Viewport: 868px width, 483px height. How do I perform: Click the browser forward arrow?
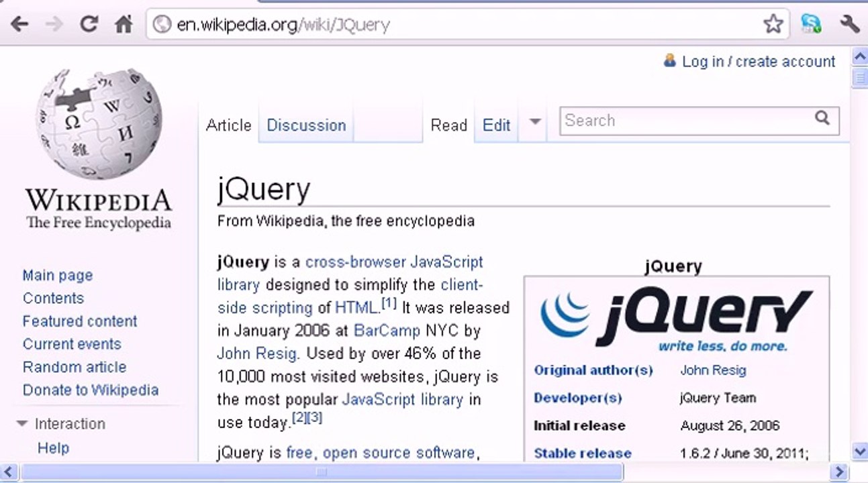point(54,25)
